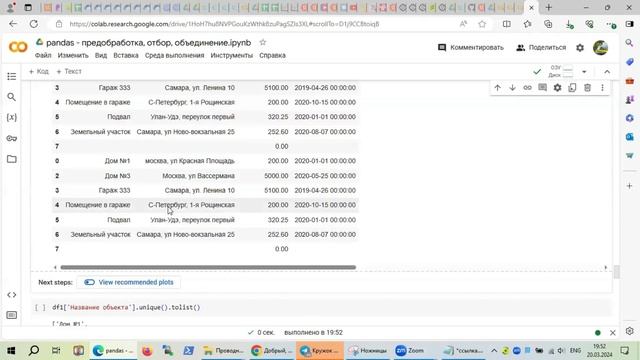Open the files folder panel
This screenshot has height=360, width=640.
click(x=12, y=159)
